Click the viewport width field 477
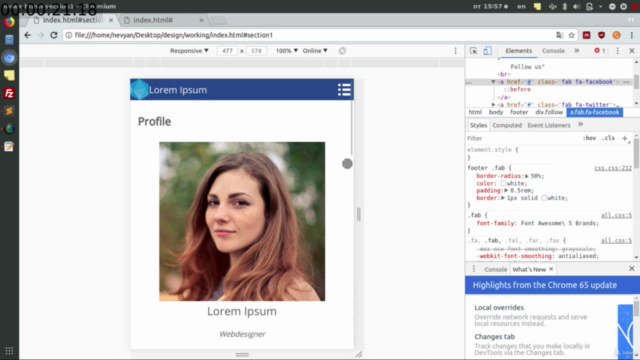 [227, 51]
